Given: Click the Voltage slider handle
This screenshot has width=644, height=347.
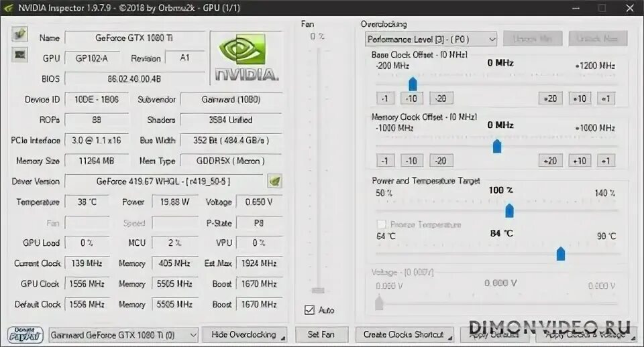Looking at the screenshot, I should point(379,303).
